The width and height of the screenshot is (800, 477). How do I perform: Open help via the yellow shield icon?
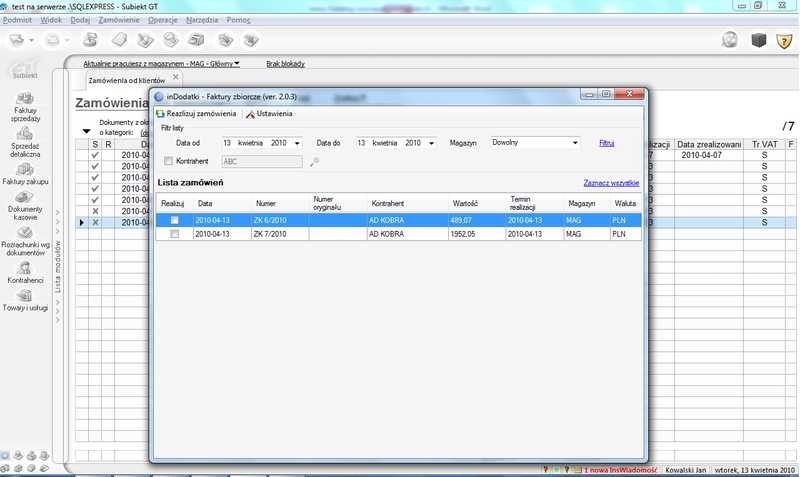click(784, 40)
